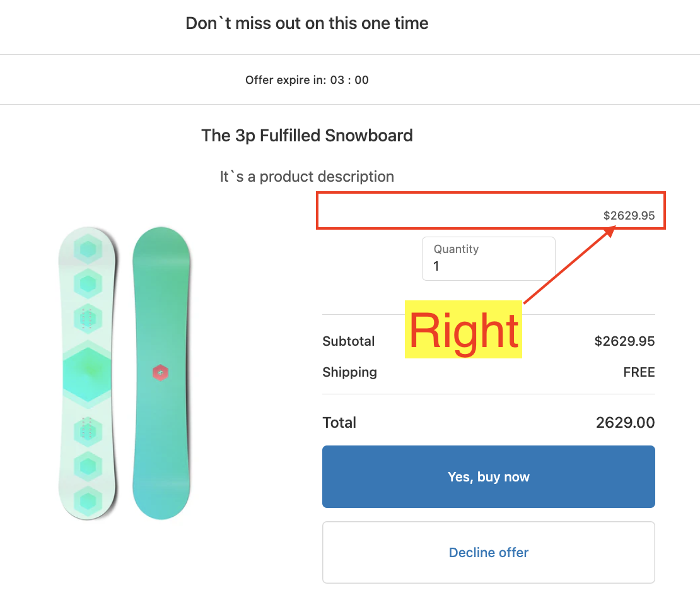Click the red hexagon logo on the snowboard

pos(161,373)
